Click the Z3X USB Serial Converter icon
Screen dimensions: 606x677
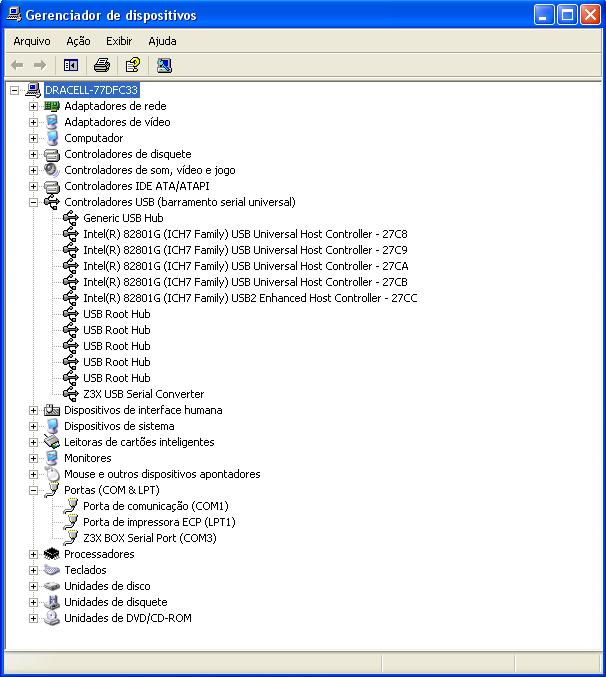[x=71, y=394]
